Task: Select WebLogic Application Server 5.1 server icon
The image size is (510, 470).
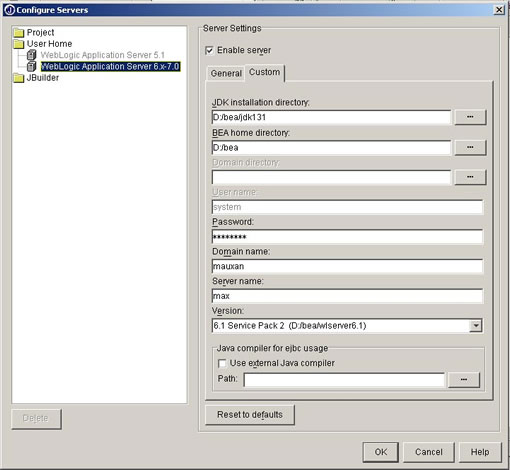Action: tap(31, 55)
